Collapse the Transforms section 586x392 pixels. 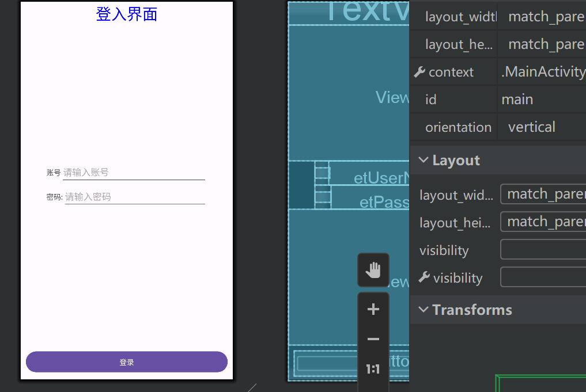(x=423, y=310)
